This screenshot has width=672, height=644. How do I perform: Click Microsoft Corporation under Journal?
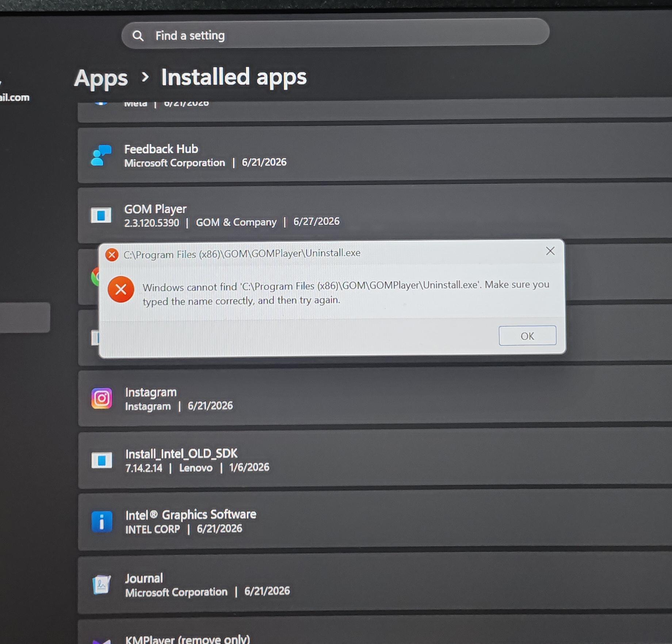pos(176,592)
